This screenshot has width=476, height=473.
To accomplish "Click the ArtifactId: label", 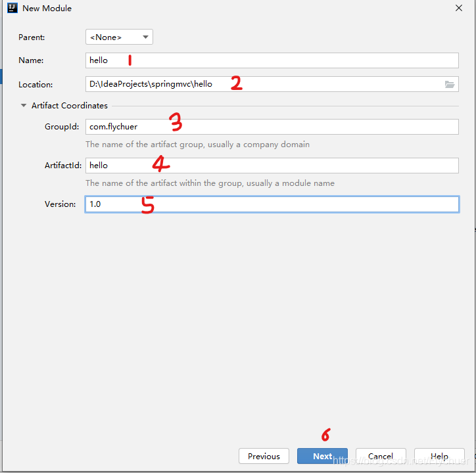I will [x=63, y=166].
